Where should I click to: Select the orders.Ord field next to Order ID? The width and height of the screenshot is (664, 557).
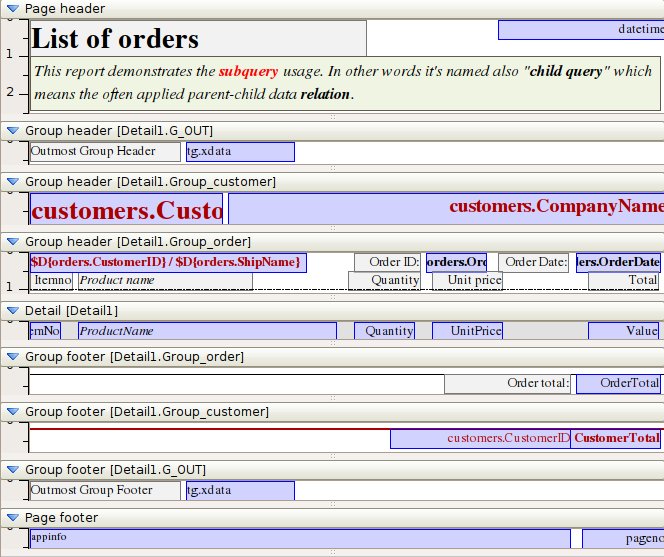pyautogui.click(x=456, y=263)
